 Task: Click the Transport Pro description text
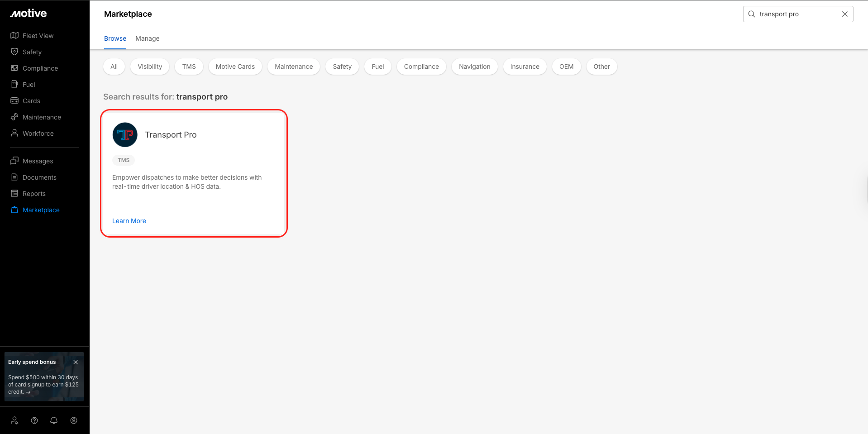187,182
